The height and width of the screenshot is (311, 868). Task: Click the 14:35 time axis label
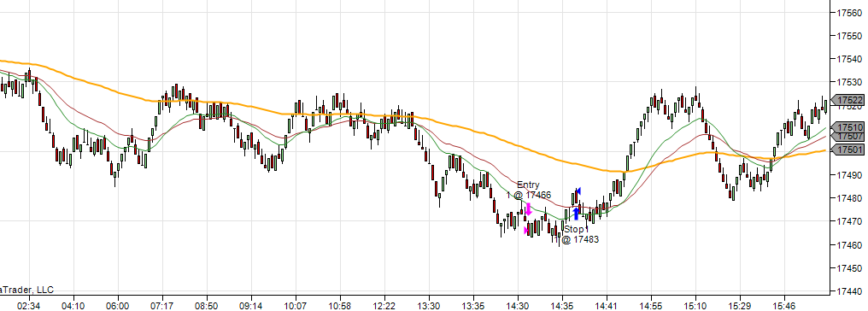click(x=562, y=306)
